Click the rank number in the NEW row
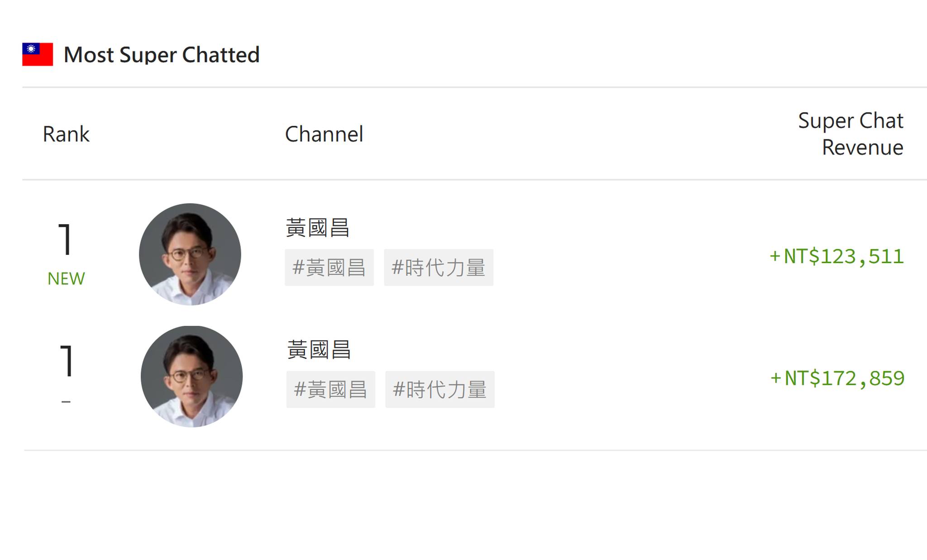Viewport: 927px width, 560px height. point(66,239)
